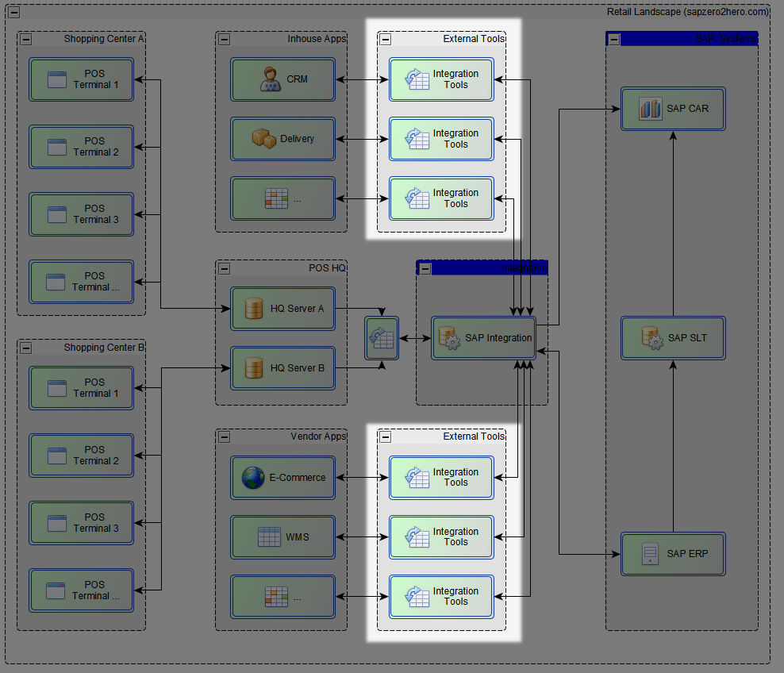Click standalone integration icon left of SAP Integration
This screenshot has height=673, width=784.
(382, 338)
